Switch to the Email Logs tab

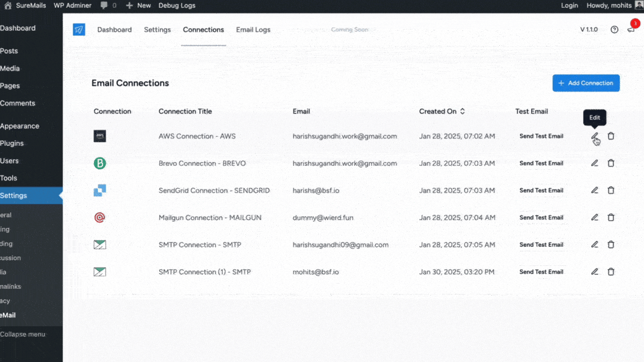[x=253, y=30]
